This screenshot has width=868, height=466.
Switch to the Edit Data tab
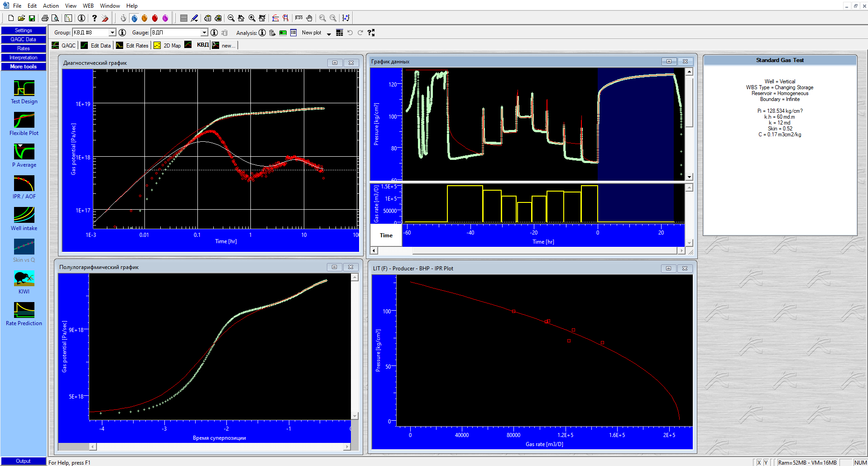pos(96,45)
